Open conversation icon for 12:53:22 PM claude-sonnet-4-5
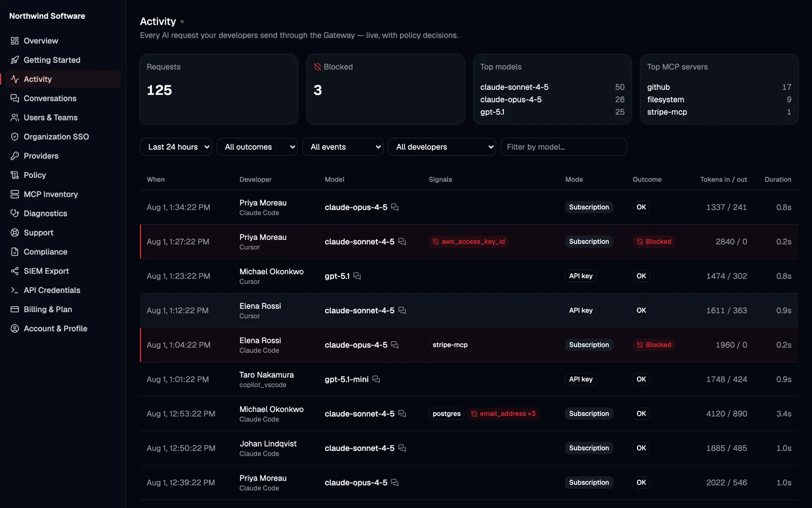Screen dimensions: 812x508 [x=402, y=414]
